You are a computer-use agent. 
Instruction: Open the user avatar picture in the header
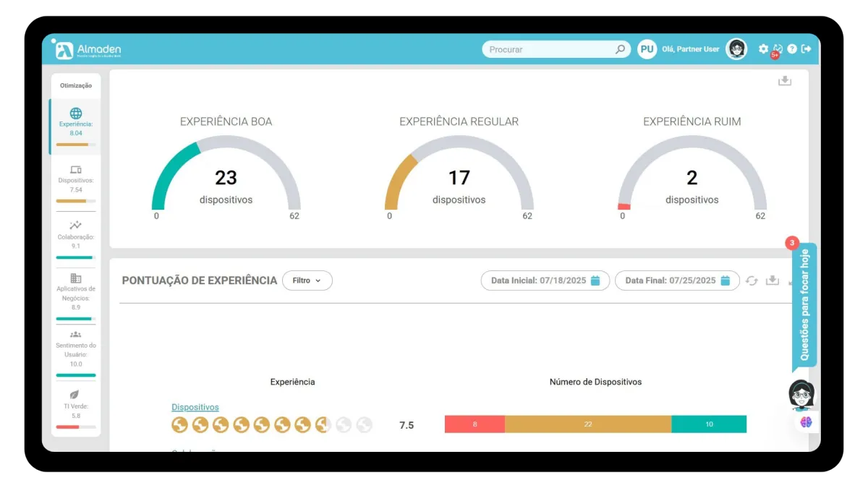click(736, 49)
